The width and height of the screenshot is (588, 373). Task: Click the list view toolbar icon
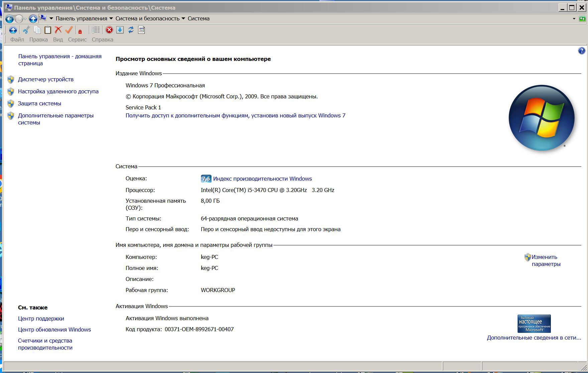[x=96, y=30]
